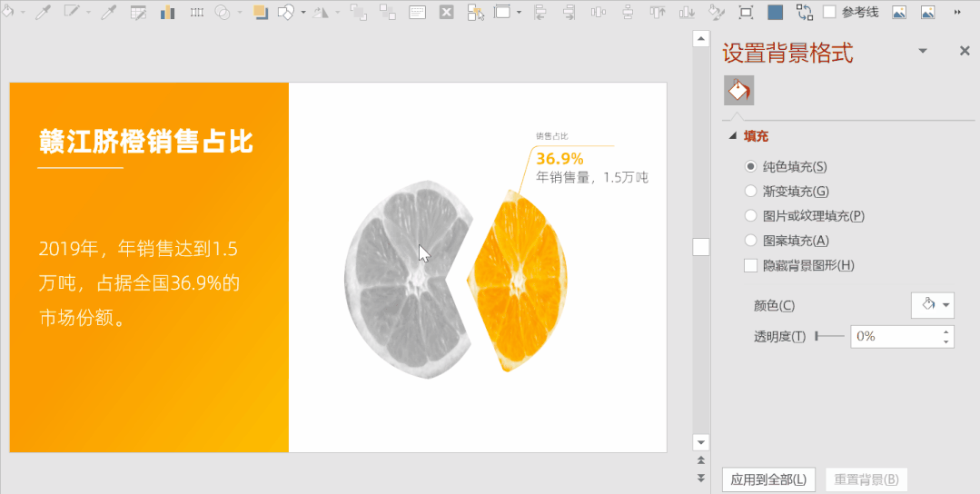980x494 pixels.
Task: Click the text box panel icon
Action: tap(418, 12)
